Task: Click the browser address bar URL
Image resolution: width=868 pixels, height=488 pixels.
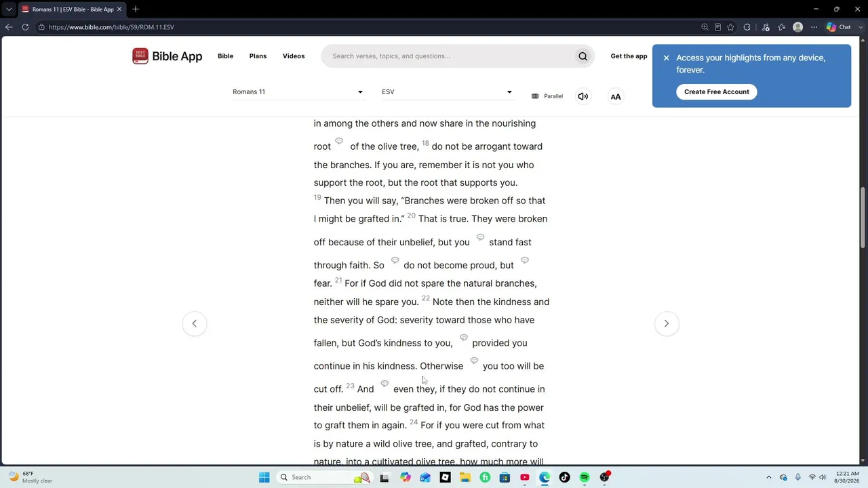Action: pos(111,27)
